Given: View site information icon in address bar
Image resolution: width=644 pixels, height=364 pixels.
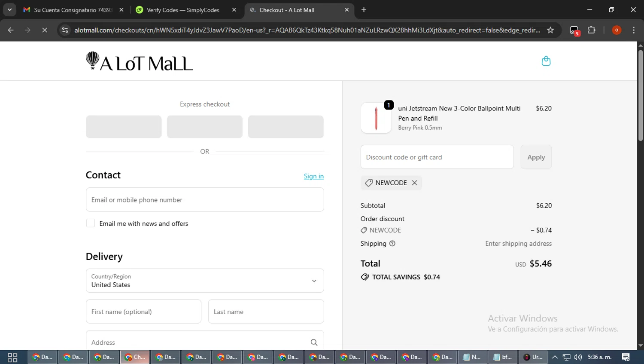Looking at the screenshot, I should click(x=65, y=30).
